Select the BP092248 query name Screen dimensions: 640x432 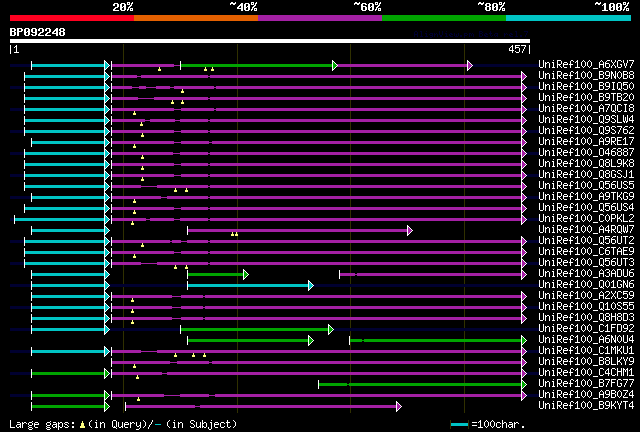pyautogui.click(x=38, y=32)
